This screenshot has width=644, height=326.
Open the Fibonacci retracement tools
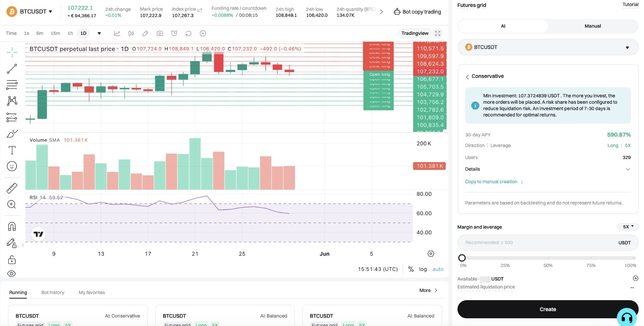(12, 85)
